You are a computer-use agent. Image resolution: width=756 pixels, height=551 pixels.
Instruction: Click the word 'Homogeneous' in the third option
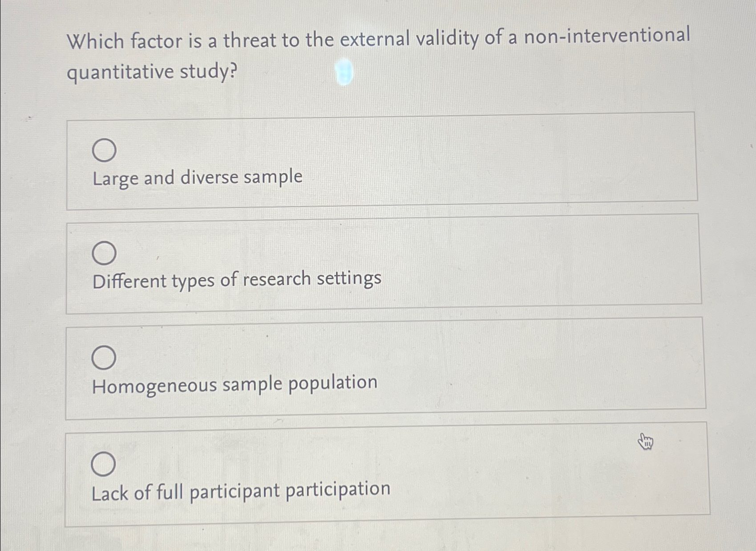(154, 386)
